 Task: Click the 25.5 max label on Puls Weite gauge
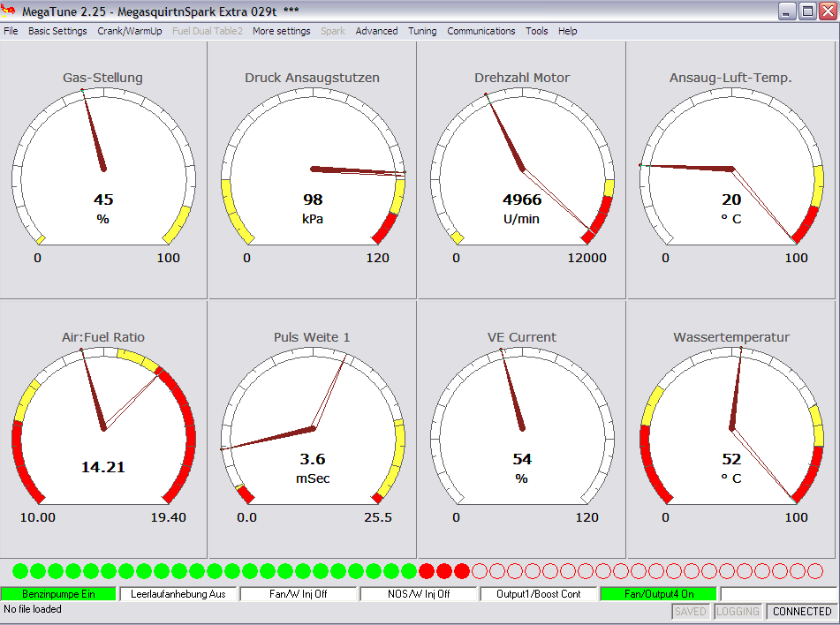pos(378,517)
